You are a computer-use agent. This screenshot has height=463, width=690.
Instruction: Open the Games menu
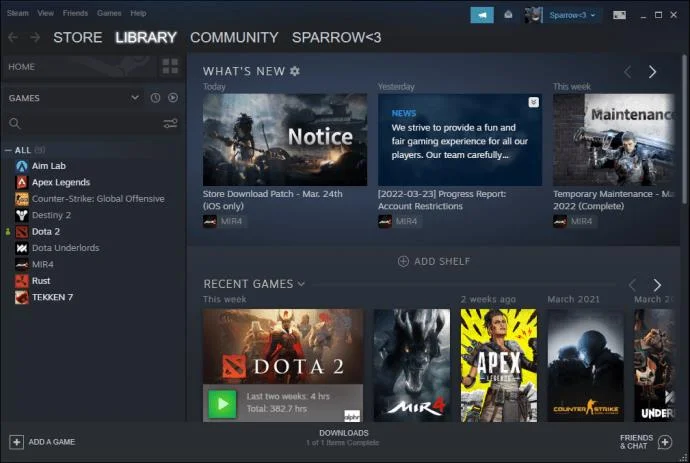(x=109, y=13)
